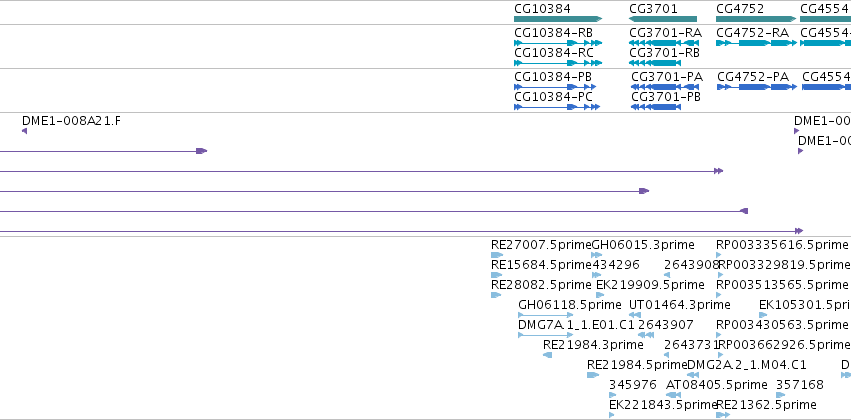The height and width of the screenshot is (420, 851).
Task: Select the EK105301.5prime label
Action: [x=805, y=304]
